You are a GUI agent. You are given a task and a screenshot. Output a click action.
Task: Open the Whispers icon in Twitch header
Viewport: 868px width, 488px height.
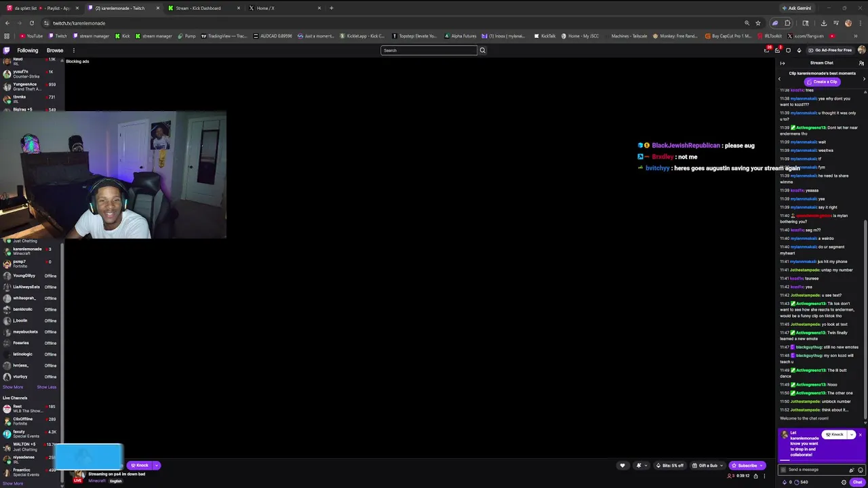(x=788, y=50)
